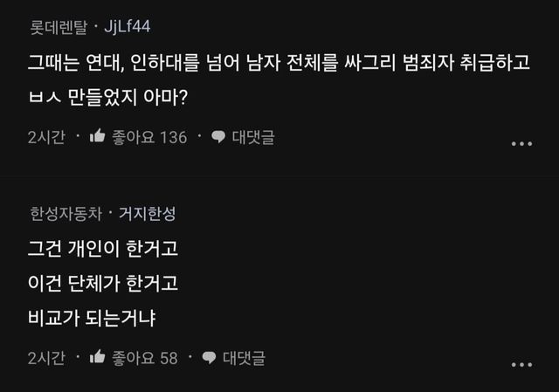Screen dimensions: 559x392
Task: Toggle the 좋아요 136 like label
Action: [x=149, y=137]
